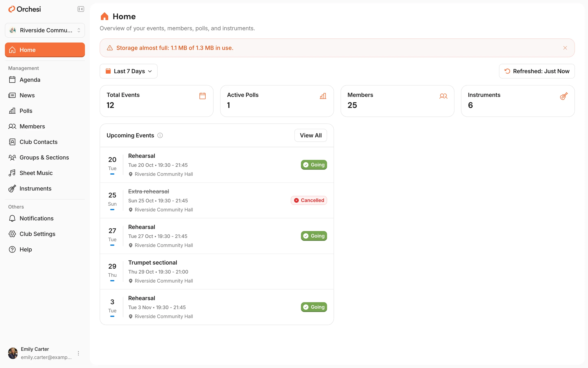The height and width of the screenshot is (368, 588).
Task: Toggle Going status for 27 Oct Rehearsal
Action: pos(314,236)
